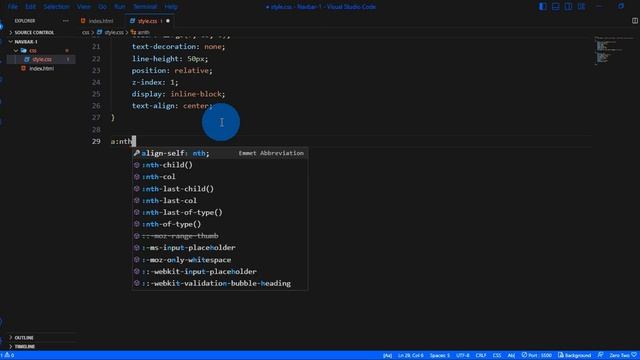
Task: Click the z-index: 1 line
Action: [x=155, y=82]
